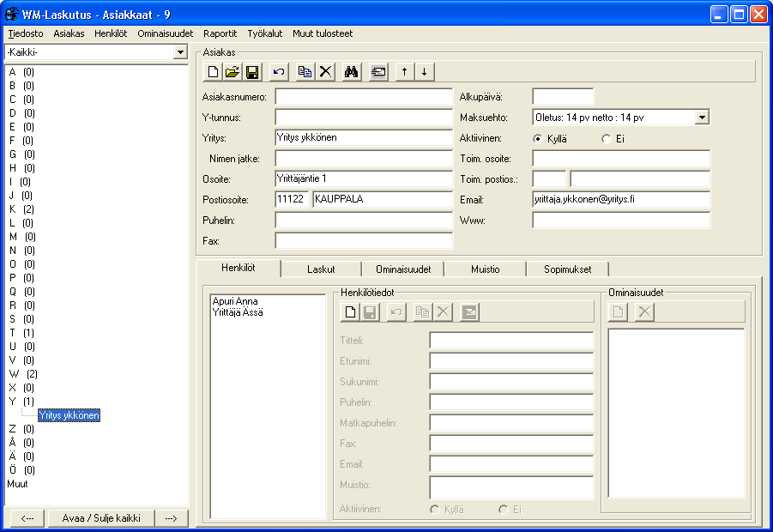
Task: Switch to the Sopimukset tab
Action: coord(567,269)
